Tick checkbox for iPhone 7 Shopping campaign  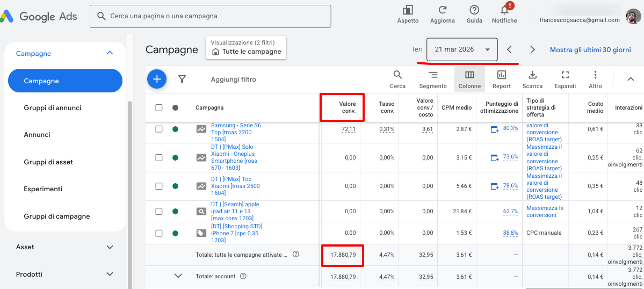coord(159,233)
